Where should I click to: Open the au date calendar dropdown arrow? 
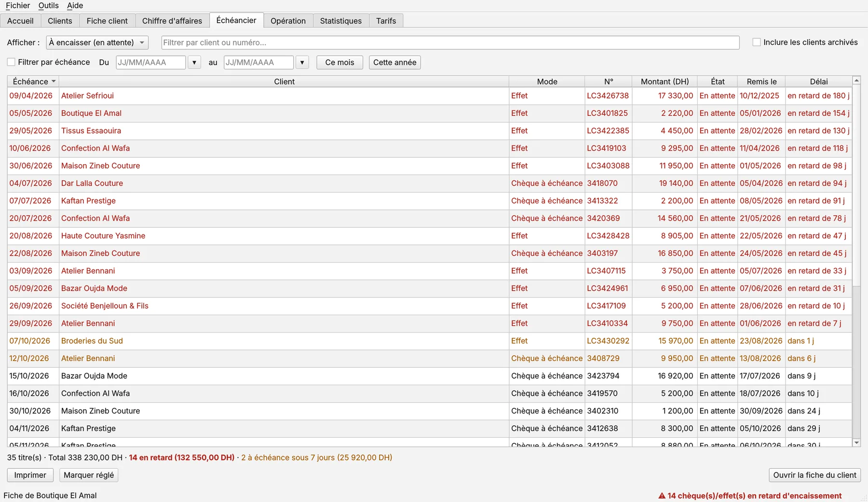tap(302, 62)
